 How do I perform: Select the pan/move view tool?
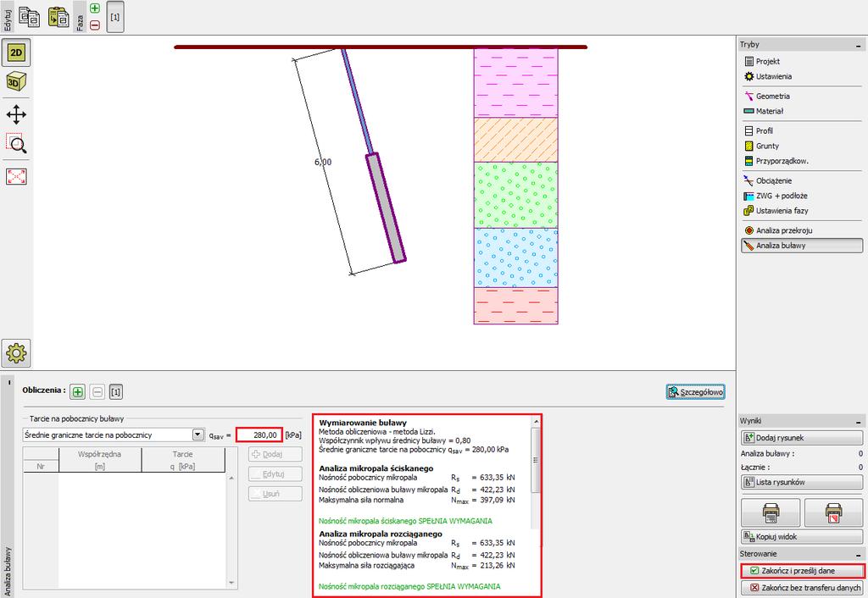[x=16, y=115]
